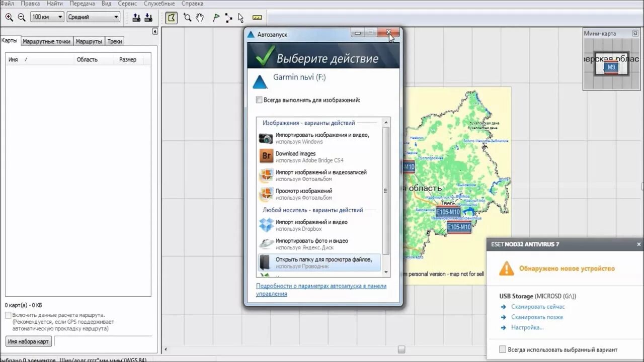Click the camera icon for Windows import
This screenshot has height=362, width=644.
pos(266,138)
